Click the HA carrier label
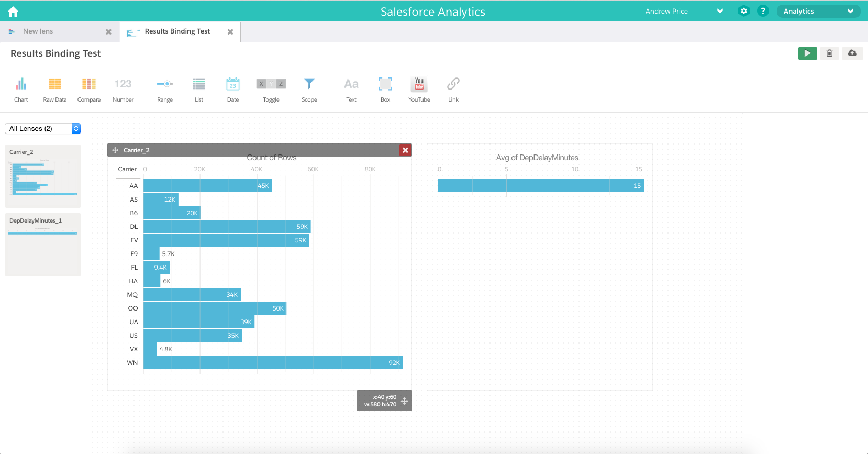This screenshot has height=454, width=868. (133, 281)
